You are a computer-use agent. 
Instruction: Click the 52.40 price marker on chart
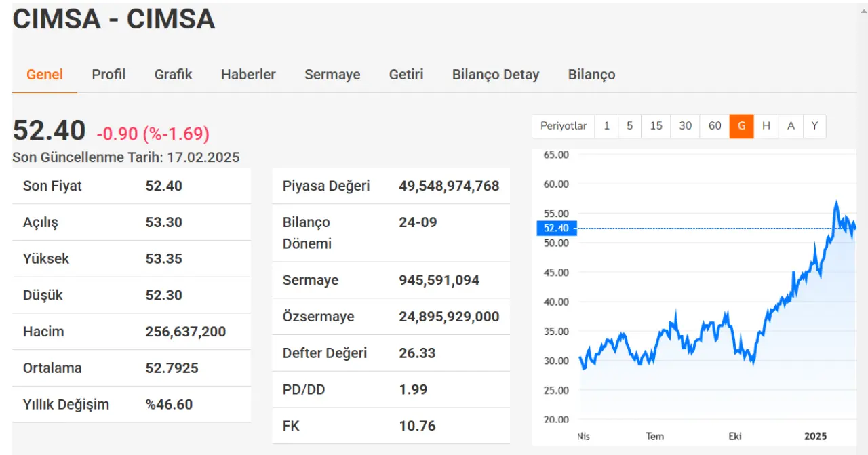[555, 229]
